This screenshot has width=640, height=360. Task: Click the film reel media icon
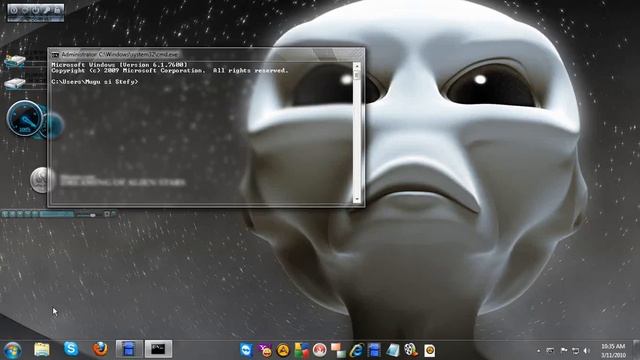[x=411, y=350]
